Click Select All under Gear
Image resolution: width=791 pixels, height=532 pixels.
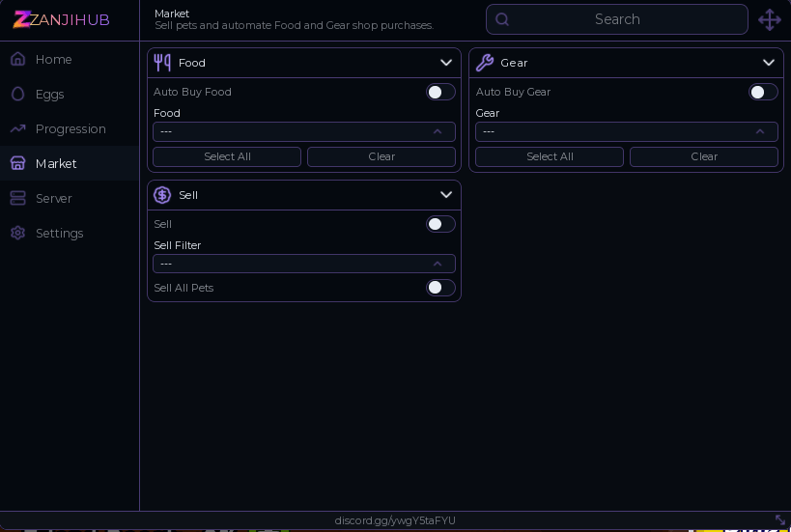click(x=550, y=156)
